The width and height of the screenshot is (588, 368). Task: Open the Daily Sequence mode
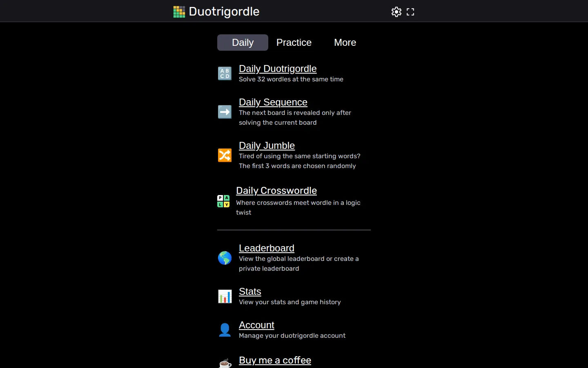tap(273, 102)
